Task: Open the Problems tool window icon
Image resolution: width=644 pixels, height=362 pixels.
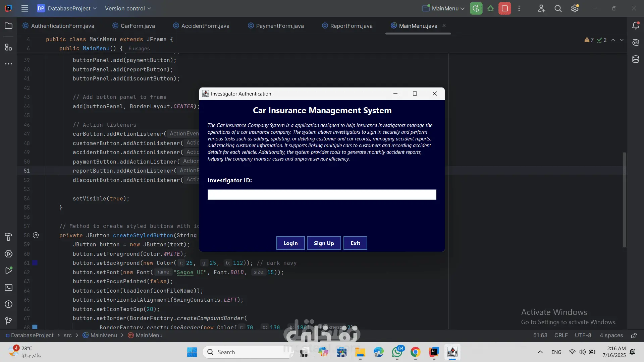Action: tap(8, 304)
